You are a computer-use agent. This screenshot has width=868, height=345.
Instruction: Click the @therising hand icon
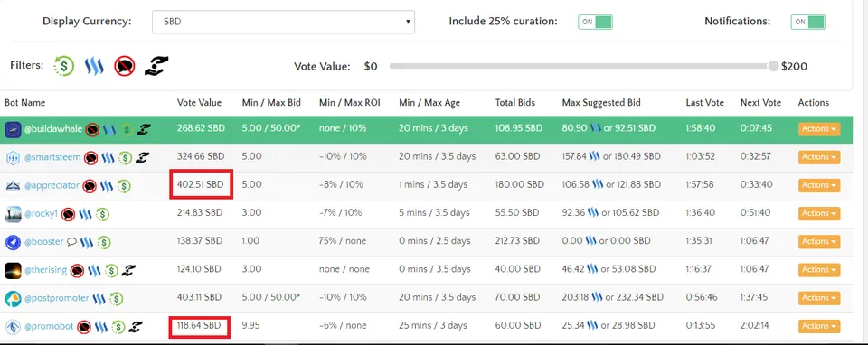(128, 270)
